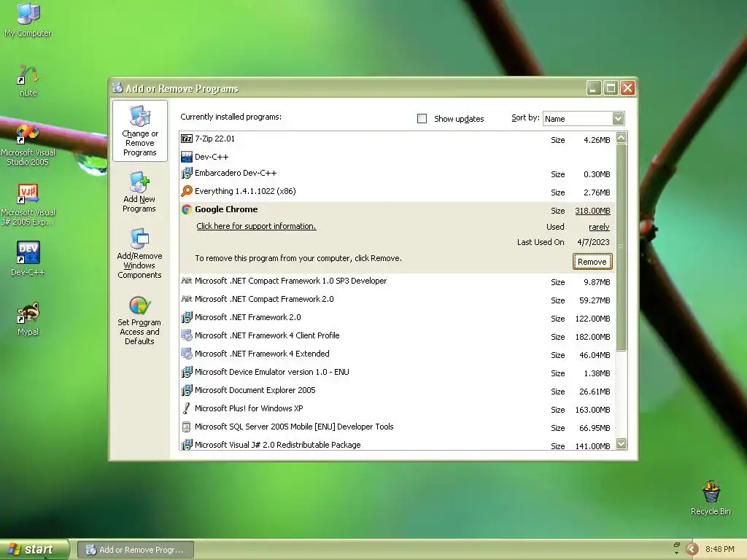Click the 8:48 PM taskbar clock
This screenshot has width=747, height=560.
719,549
